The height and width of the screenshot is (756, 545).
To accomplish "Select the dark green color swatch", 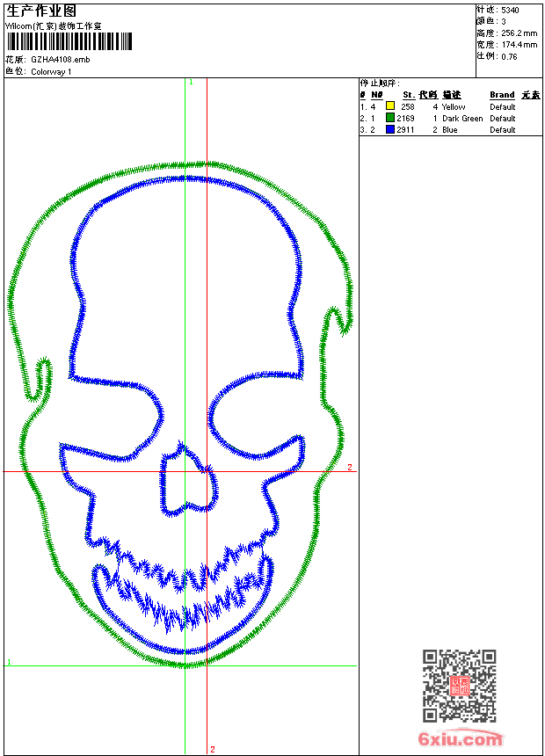I will [x=390, y=118].
